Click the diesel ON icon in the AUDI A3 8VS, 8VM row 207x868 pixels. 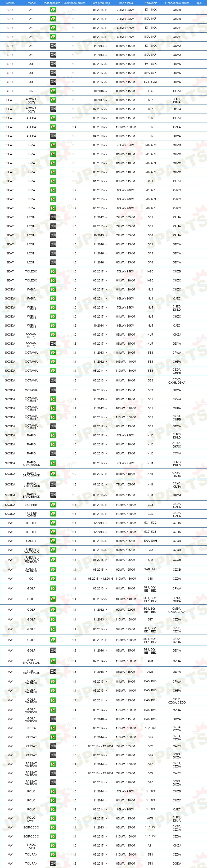53,82
